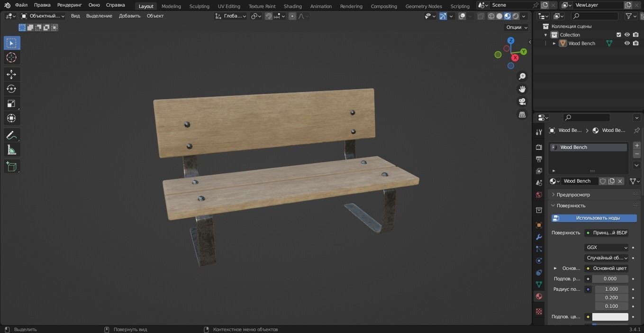The width and height of the screenshot is (644, 333).
Task: Open the Render properties tab
Action: point(539,147)
